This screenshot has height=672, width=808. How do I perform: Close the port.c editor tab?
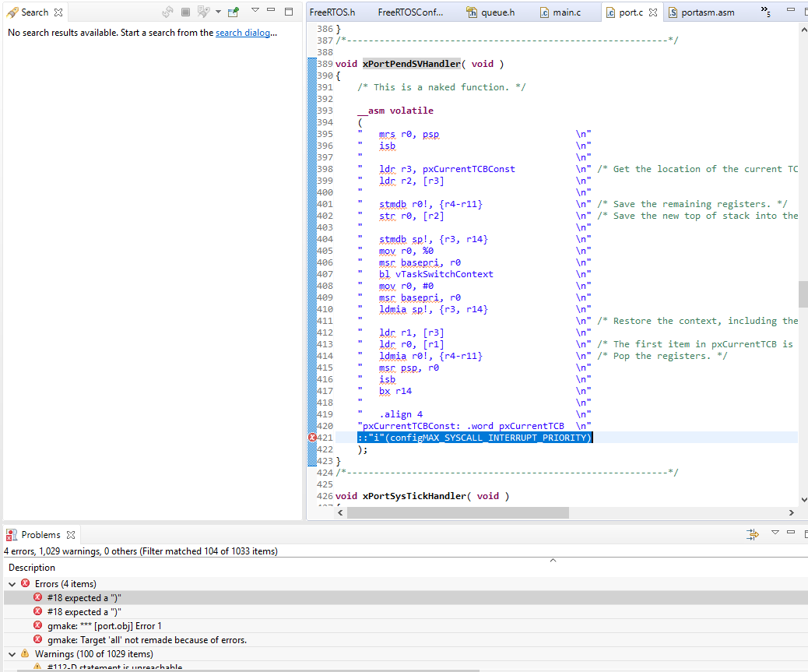[x=653, y=12]
